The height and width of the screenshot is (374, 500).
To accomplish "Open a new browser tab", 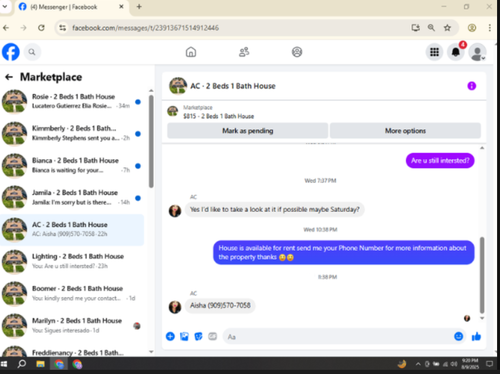I will pyautogui.click(x=139, y=7).
